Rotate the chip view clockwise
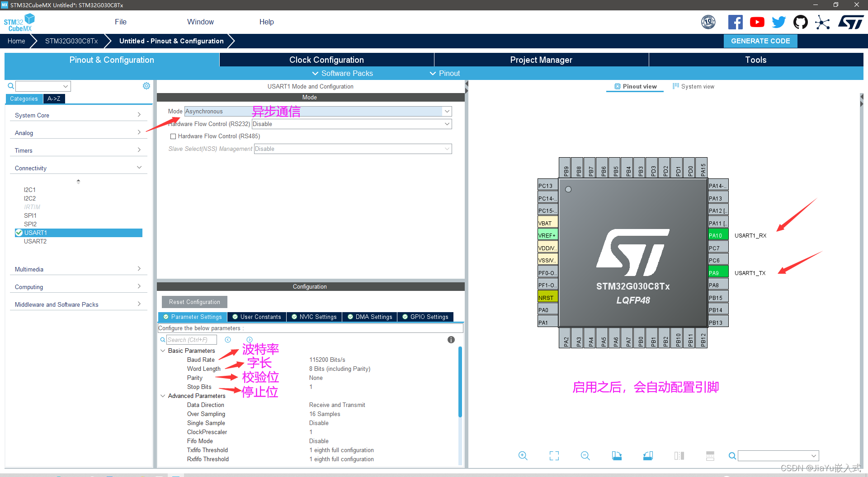 pos(617,456)
